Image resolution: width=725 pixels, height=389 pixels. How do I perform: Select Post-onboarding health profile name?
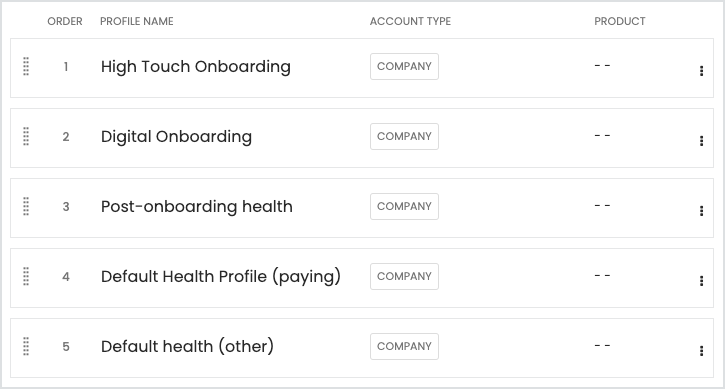197,207
